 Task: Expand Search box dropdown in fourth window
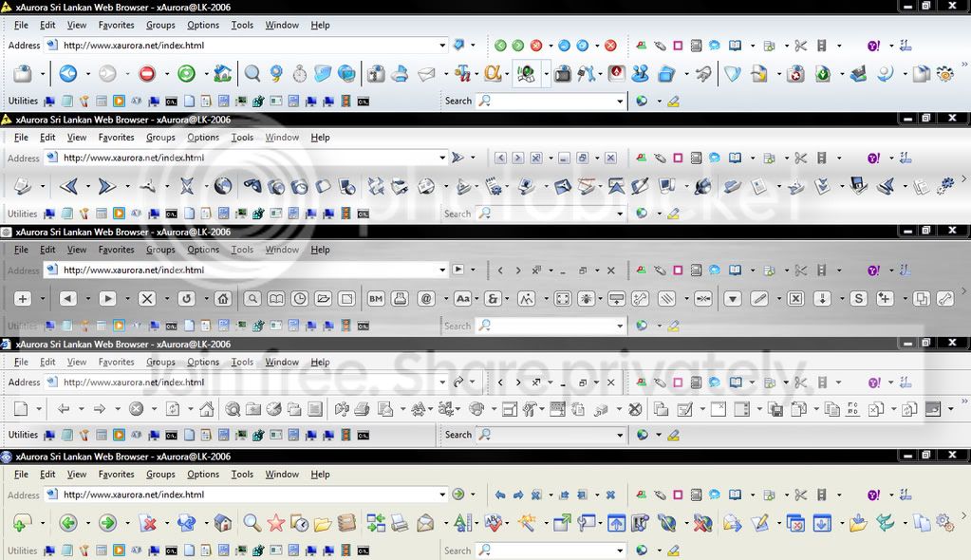pos(619,435)
